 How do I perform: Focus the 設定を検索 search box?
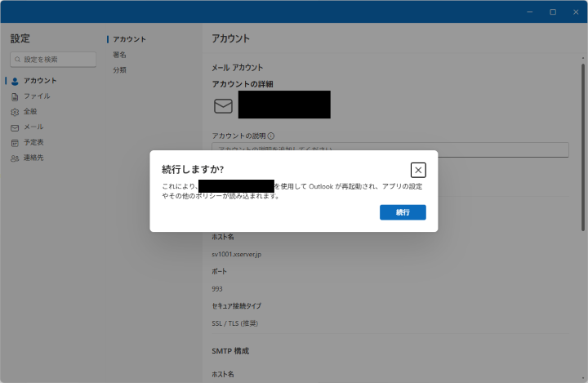(x=57, y=60)
